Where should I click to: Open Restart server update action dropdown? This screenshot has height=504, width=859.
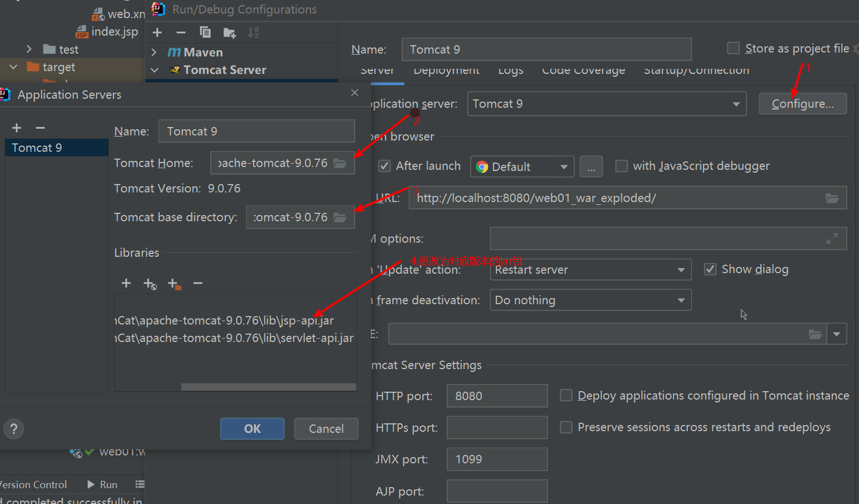591,270
